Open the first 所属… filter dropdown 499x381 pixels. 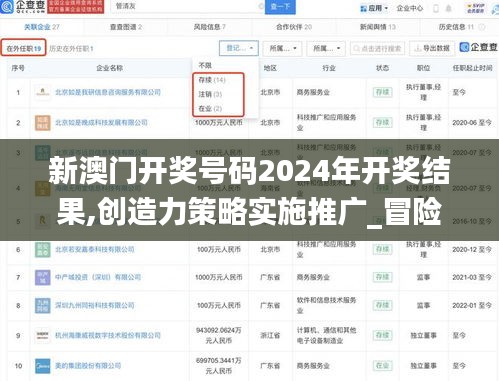282,49
